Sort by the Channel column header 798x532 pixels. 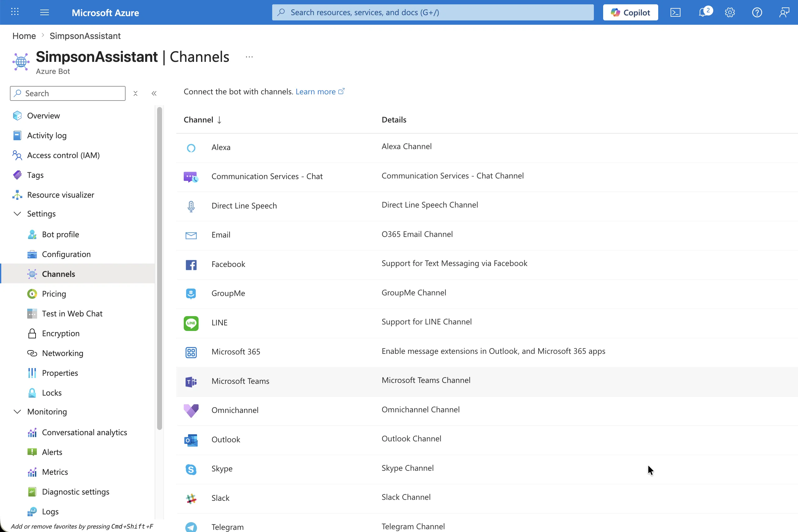click(x=203, y=120)
